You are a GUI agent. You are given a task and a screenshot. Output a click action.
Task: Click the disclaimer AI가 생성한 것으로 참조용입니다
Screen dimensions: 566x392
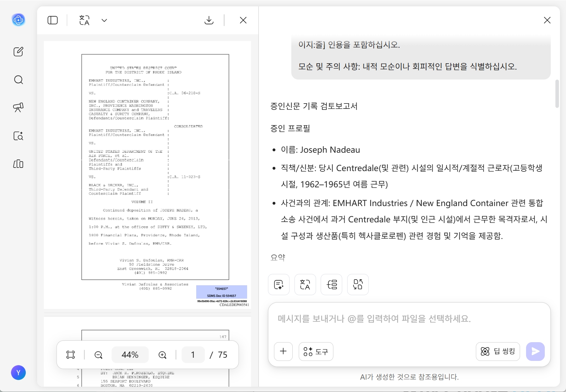[x=409, y=377]
